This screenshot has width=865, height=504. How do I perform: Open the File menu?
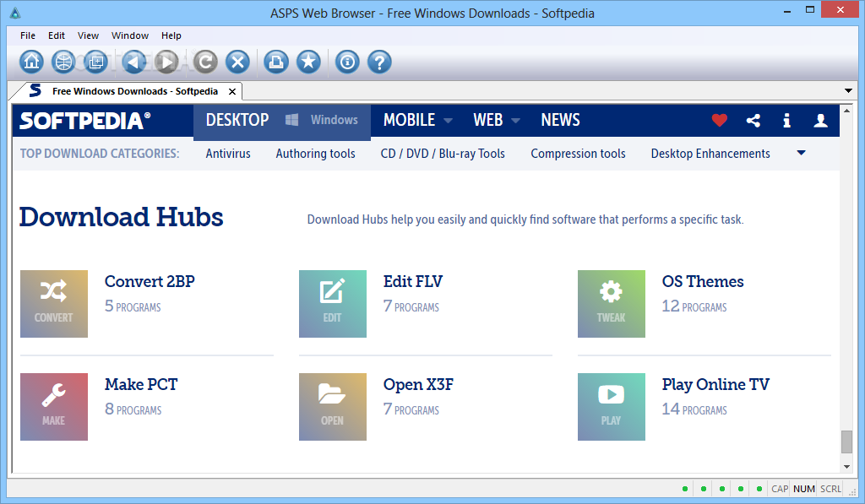coord(28,35)
